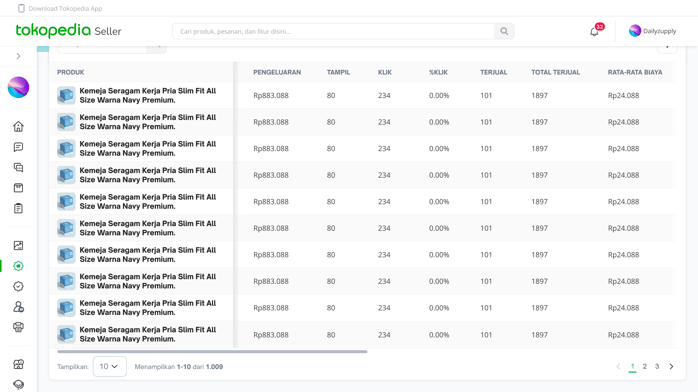
Task: Go to page 2 in pagination
Action: coord(645,367)
